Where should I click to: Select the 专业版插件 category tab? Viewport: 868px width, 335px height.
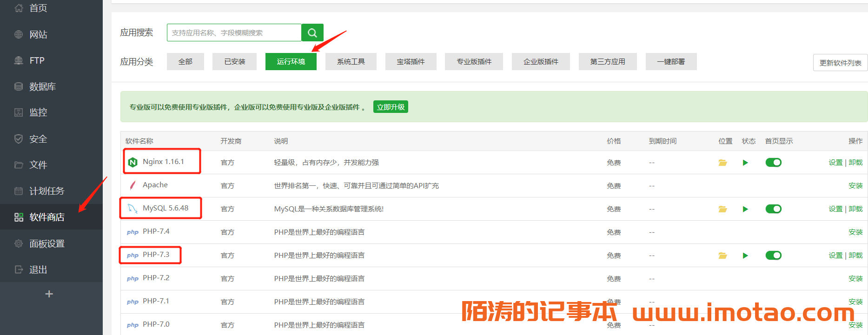[x=474, y=61]
